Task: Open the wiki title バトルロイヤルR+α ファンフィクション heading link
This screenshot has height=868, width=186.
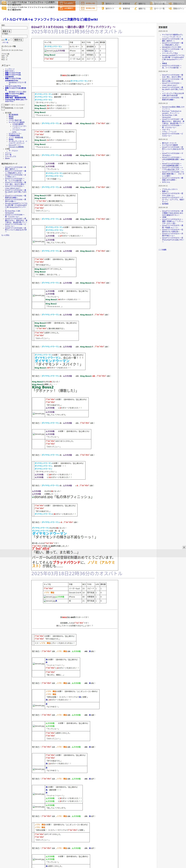Action: [x=50, y=20]
